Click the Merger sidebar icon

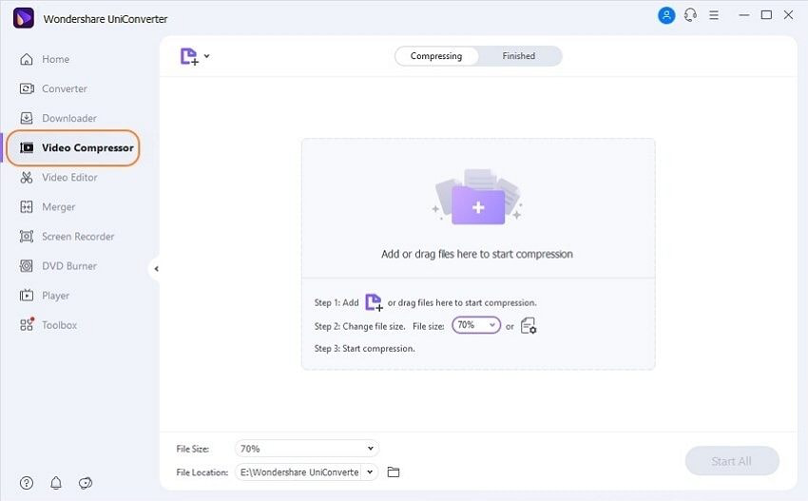[26, 207]
